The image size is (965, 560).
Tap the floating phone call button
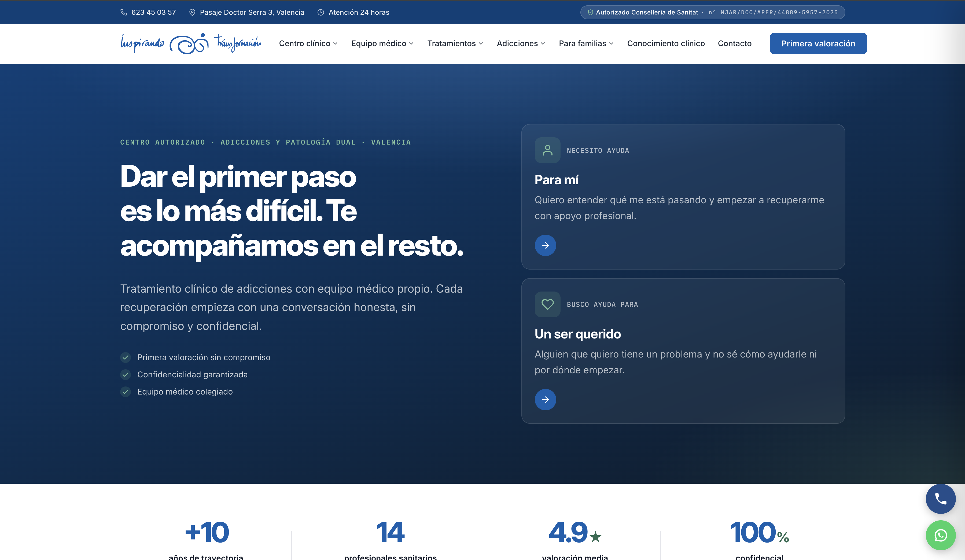[x=941, y=499]
